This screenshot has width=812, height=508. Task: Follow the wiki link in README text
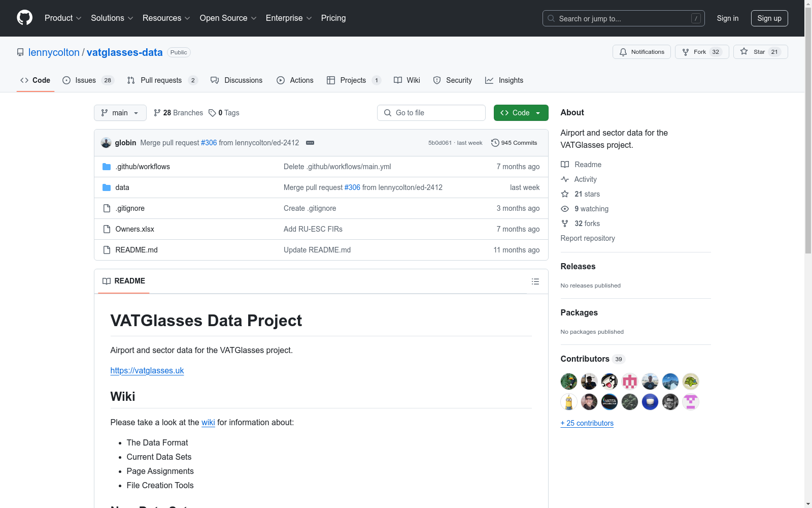click(208, 422)
